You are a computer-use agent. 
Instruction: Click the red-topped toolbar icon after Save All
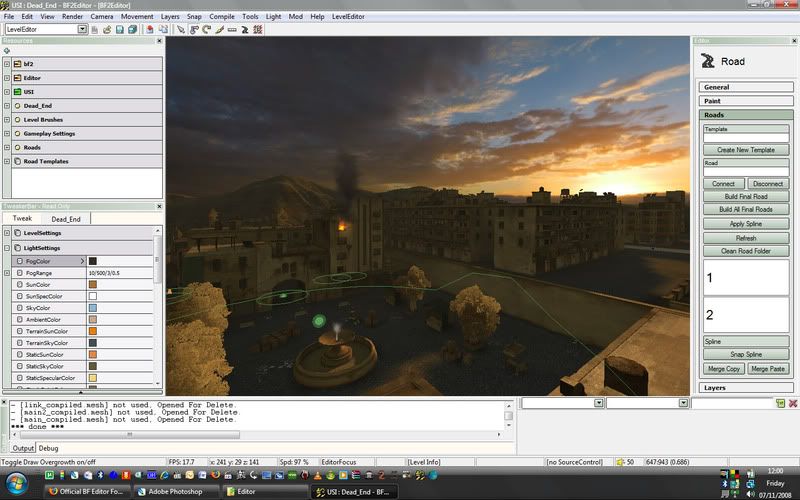tap(150, 30)
